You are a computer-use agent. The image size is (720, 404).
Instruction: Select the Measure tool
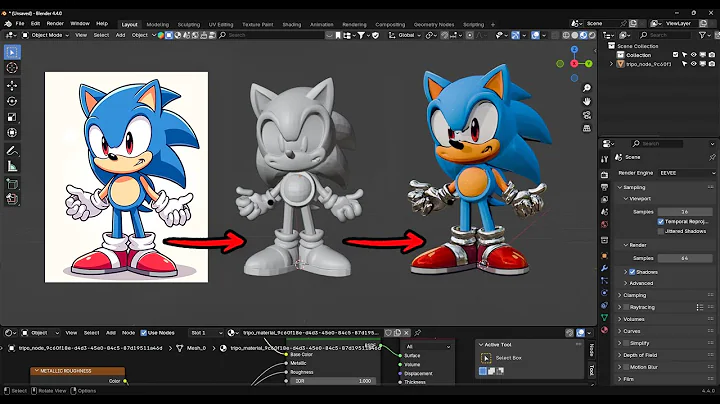tap(12, 166)
